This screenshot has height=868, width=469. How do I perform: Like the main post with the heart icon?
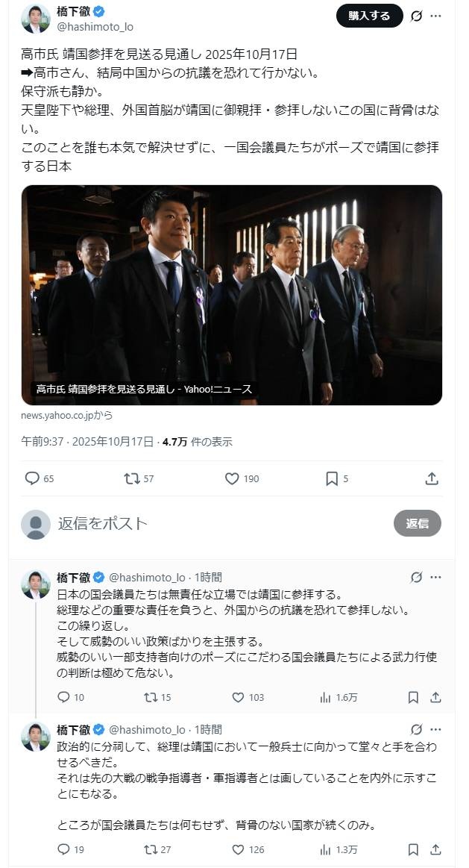tap(232, 478)
